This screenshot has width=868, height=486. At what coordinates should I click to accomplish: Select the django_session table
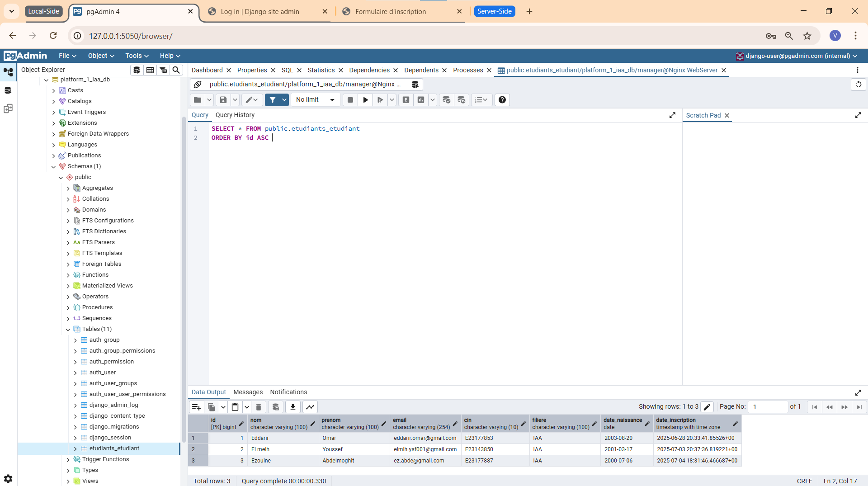point(110,438)
